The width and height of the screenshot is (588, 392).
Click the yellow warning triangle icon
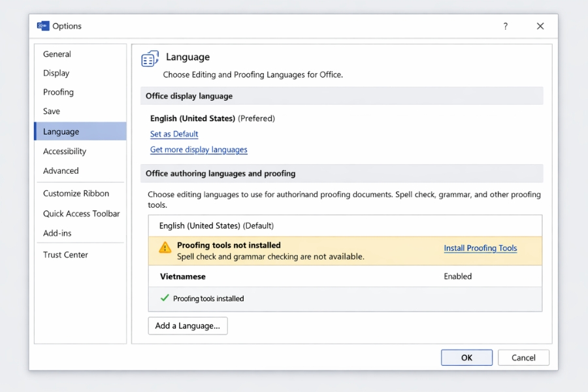pyautogui.click(x=165, y=248)
